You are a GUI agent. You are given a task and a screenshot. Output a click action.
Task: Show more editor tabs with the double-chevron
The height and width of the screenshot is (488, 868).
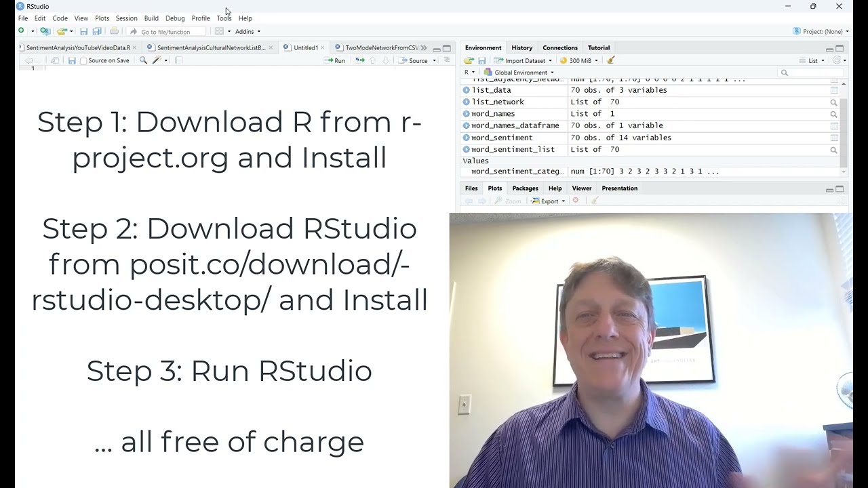(x=424, y=48)
